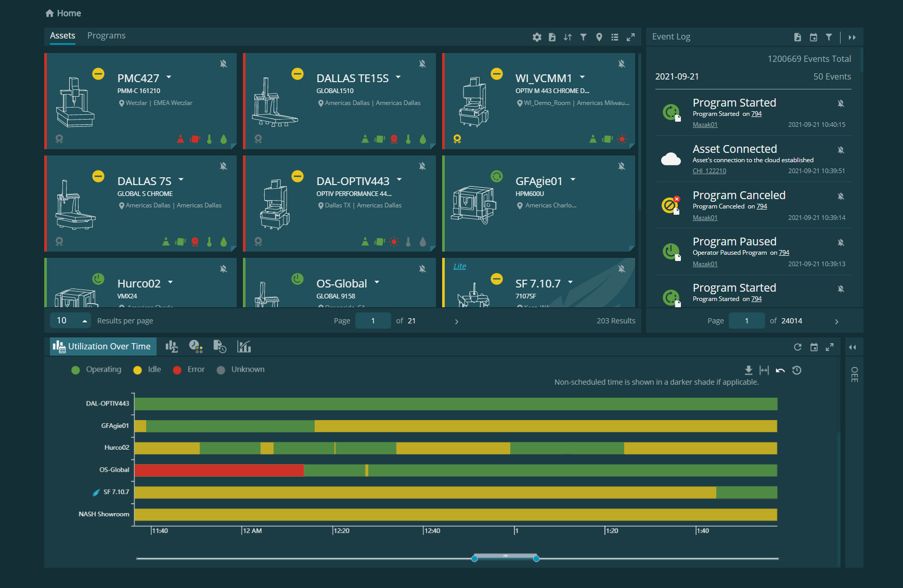This screenshot has height=588, width=903.
Task: Mute notifications for Asset Connected event
Action: (x=841, y=150)
